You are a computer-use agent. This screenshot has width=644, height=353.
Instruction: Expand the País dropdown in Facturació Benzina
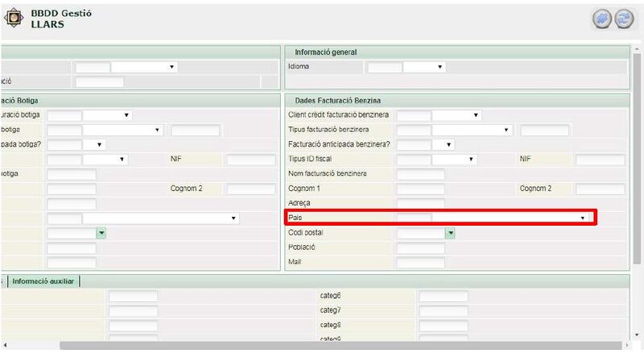[x=582, y=218]
